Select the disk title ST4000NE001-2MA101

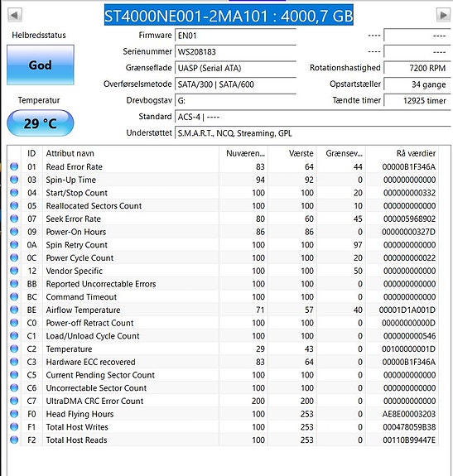[x=229, y=15]
